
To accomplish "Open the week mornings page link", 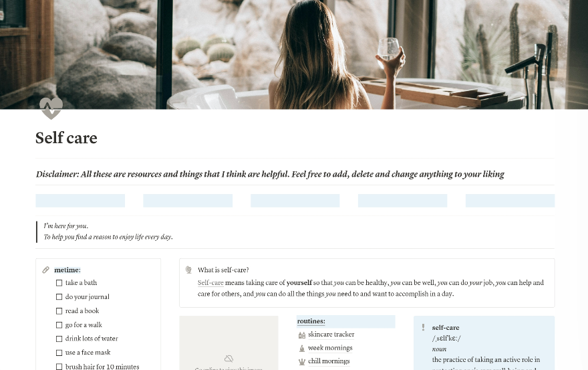I will click(330, 348).
